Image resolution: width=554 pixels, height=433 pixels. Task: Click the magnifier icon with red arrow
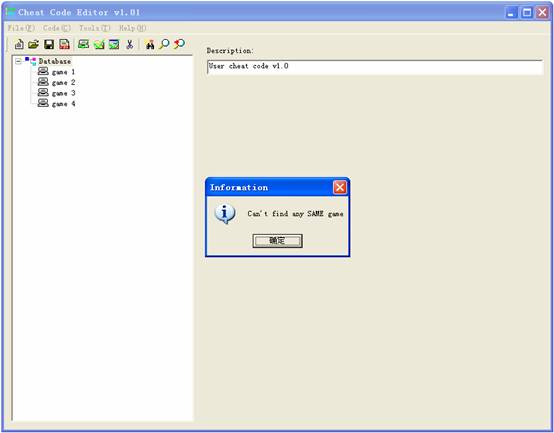click(179, 44)
